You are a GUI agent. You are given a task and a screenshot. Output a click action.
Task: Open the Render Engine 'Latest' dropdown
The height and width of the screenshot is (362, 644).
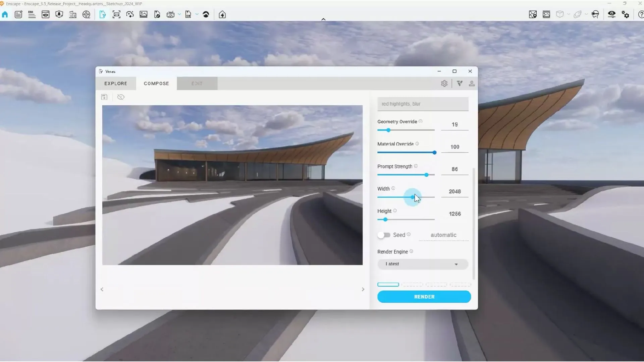[423, 264]
